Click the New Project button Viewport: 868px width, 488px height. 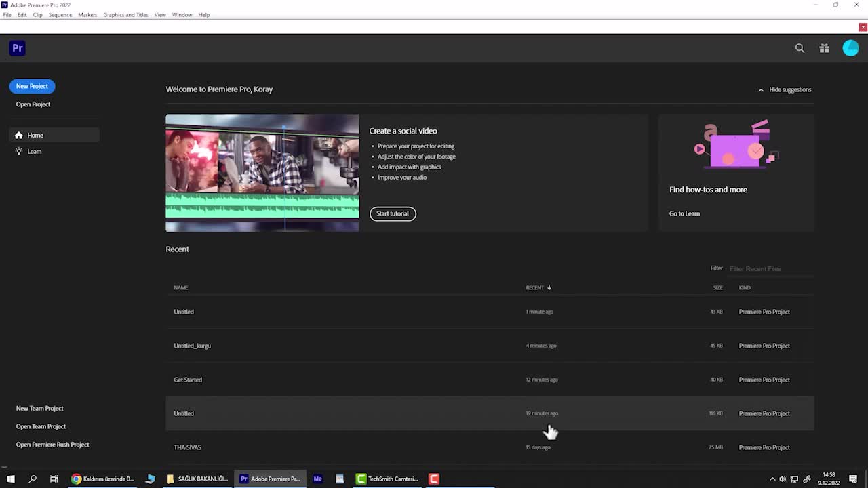(x=32, y=86)
